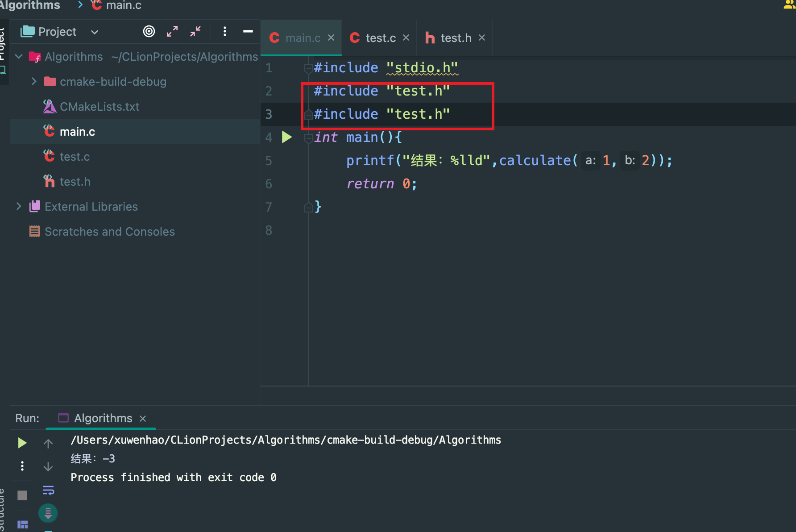Expand the cmake-build-debug folder

click(34, 82)
